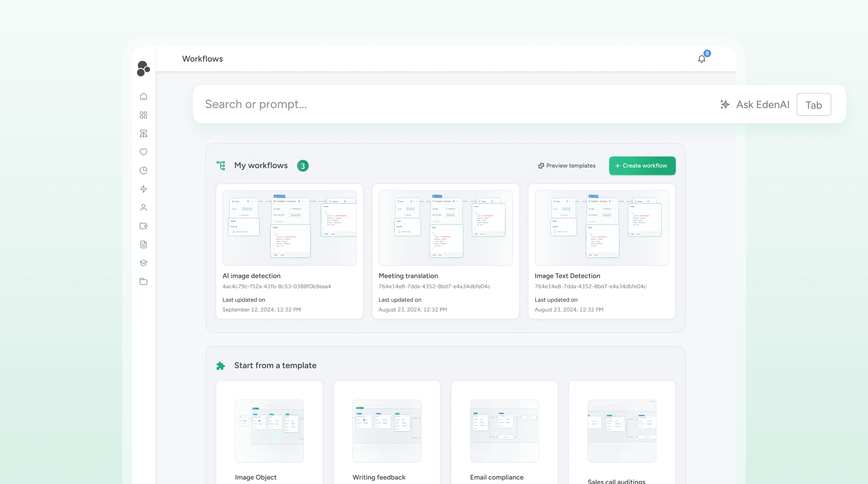Click the Search or prompt input field

pyautogui.click(x=438, y=104)
